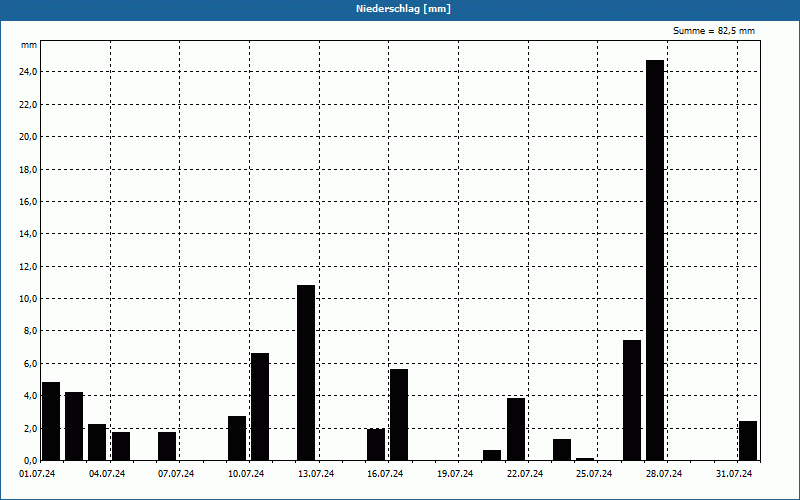
Task: Click the date label '10.07.24'
Action: coord(246,474)
